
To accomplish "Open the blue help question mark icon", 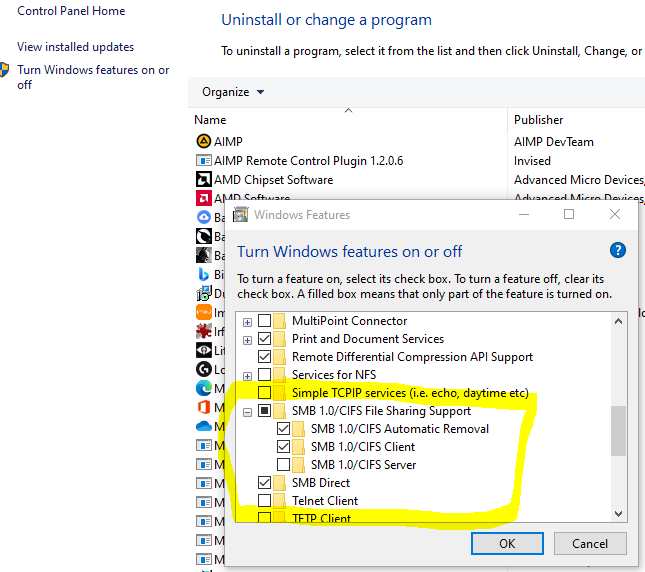I will coord(617,250).
